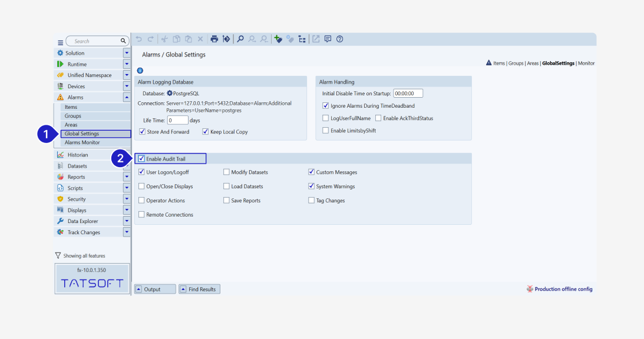Toggle the Enable Audit Trail checkbox
Screen dimensions: 644x339
coord(141,159)
